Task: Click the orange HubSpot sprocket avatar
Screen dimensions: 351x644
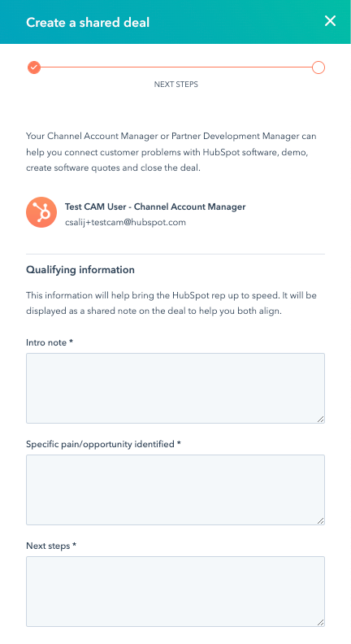Action: [x=41, y=212]
